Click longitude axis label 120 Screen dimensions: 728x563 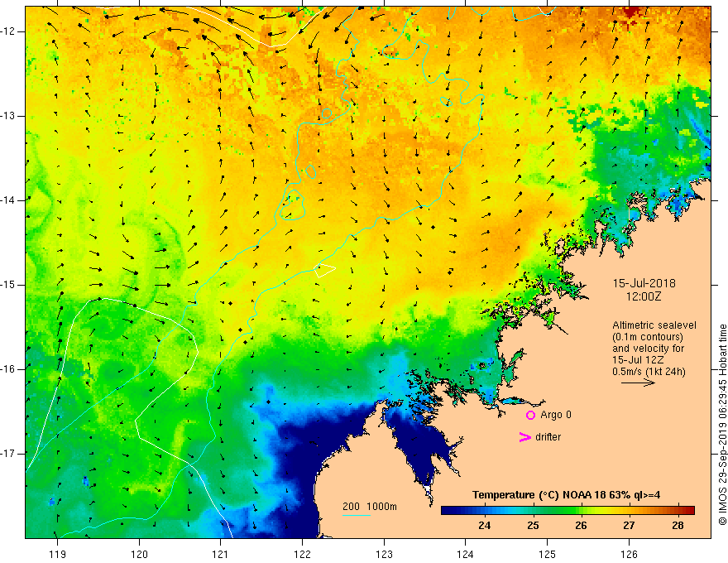point(139,554)
